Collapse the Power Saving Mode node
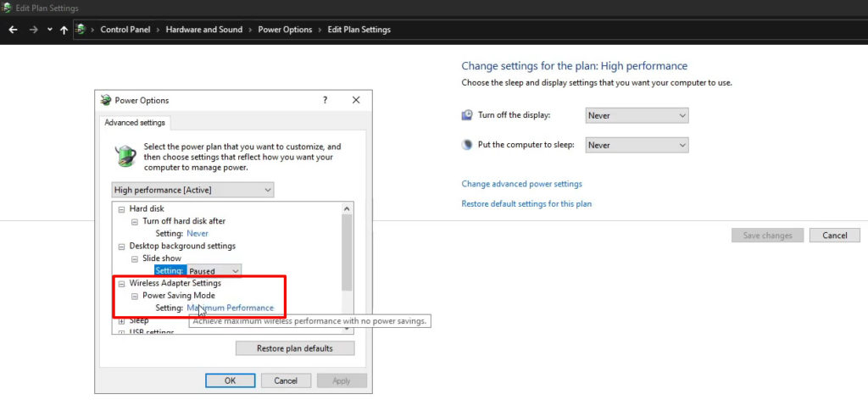 pos(135,296)
